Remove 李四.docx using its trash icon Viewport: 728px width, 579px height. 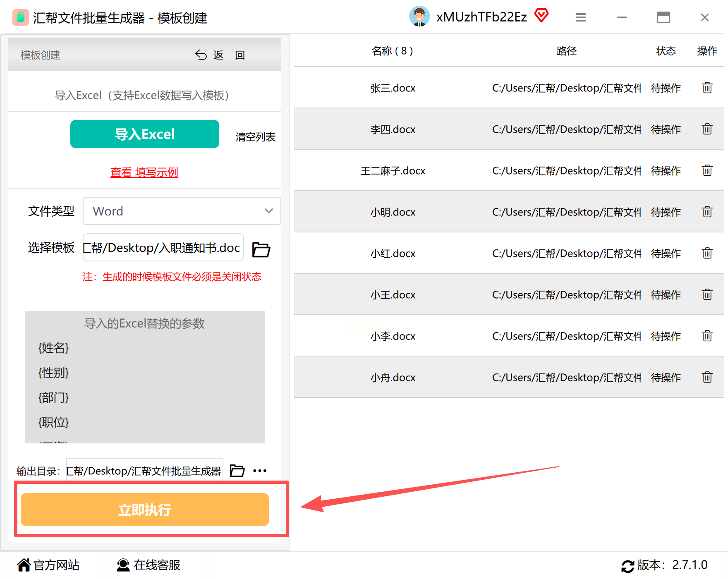(707, 129)
